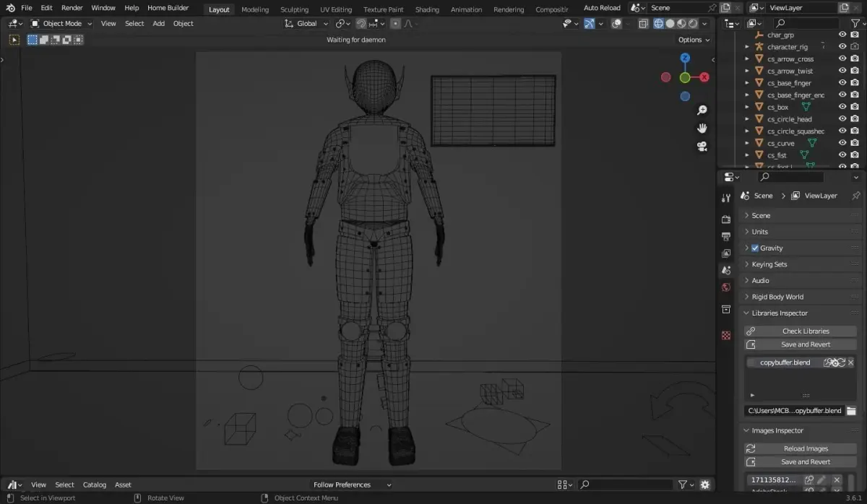Hide cs_circle_head with its eye icon
Image resolution: width=867 pixels, height=504 pixels.
[x=842, y=119]
